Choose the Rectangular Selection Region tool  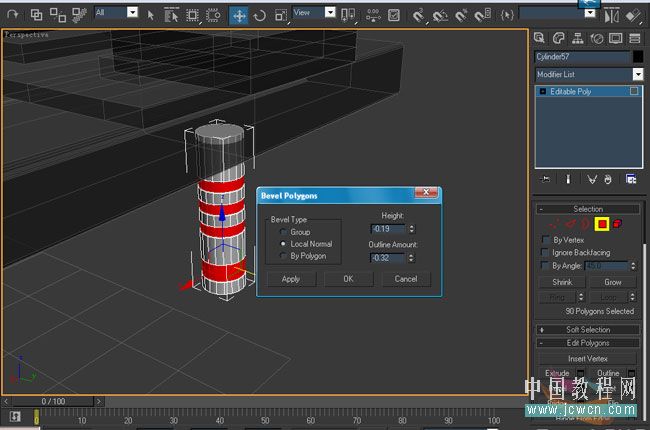click(192, 15)
